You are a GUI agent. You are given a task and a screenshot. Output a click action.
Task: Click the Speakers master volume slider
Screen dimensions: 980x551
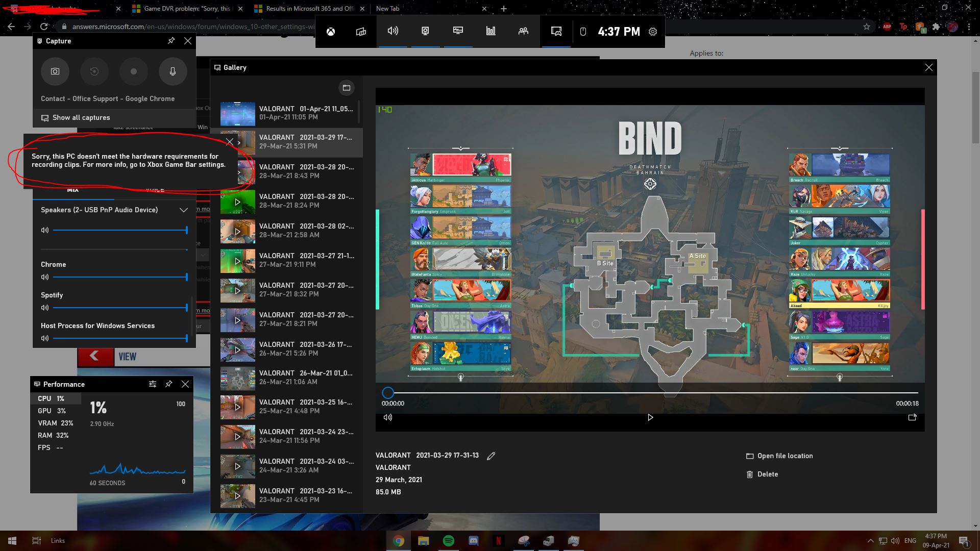pyautogui.click(x=120, y=230)
